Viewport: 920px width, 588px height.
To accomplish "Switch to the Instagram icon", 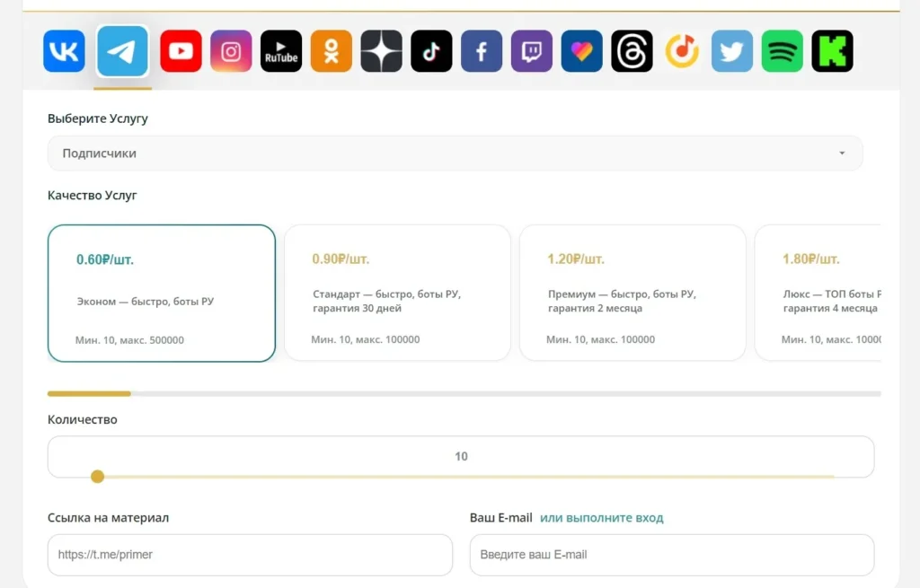I will click(x=231, y=51).
